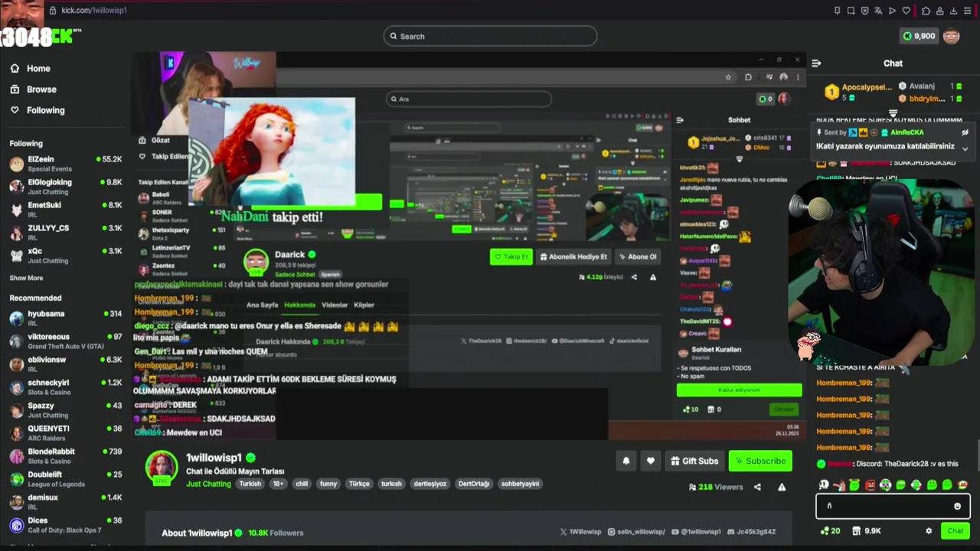The image size is (980, 551).
Task: Open browser extensions puzzle icon
Action: click(x=926, y=11)
